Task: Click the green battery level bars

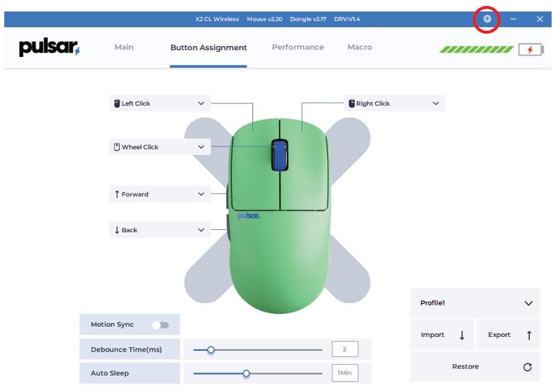Action: pos(477,50)
